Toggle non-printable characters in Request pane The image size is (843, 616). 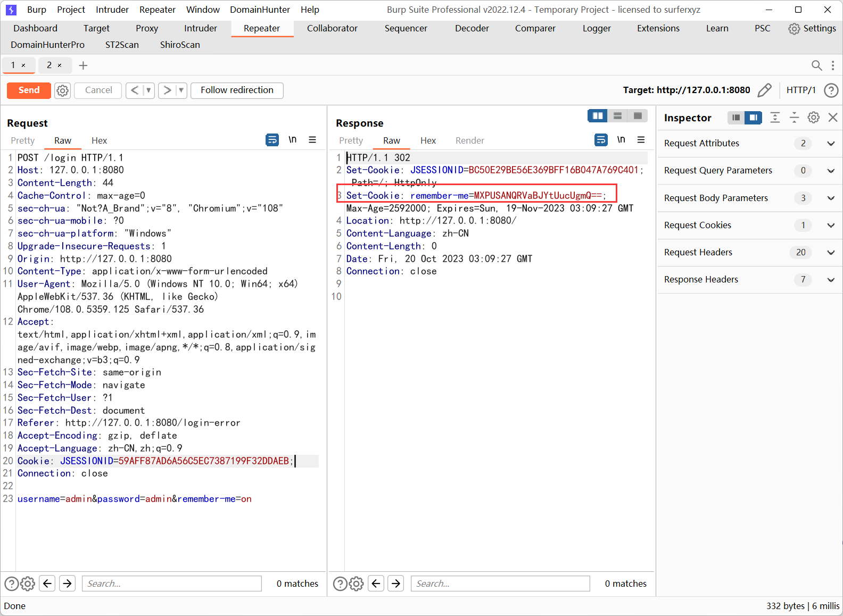pos(292,140)
